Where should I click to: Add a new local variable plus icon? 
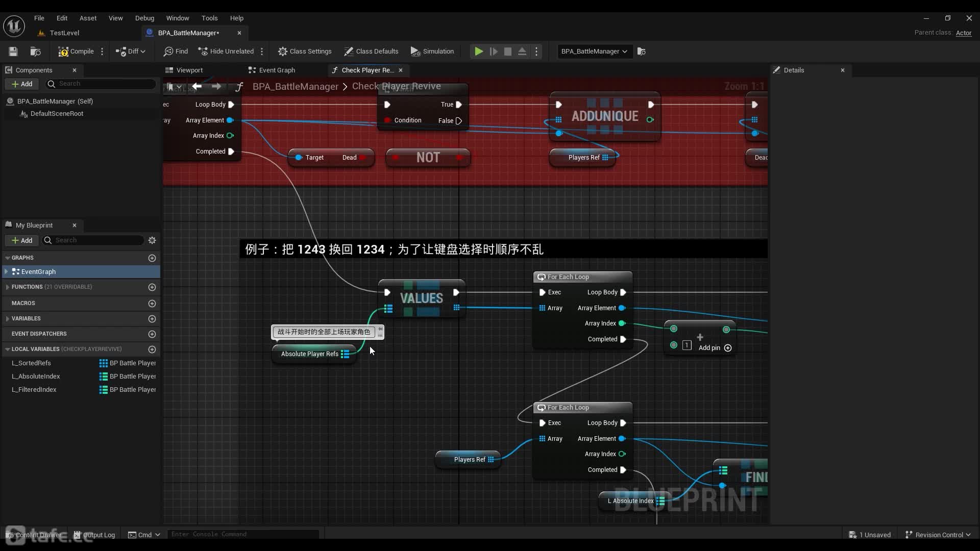coord(152,349)
